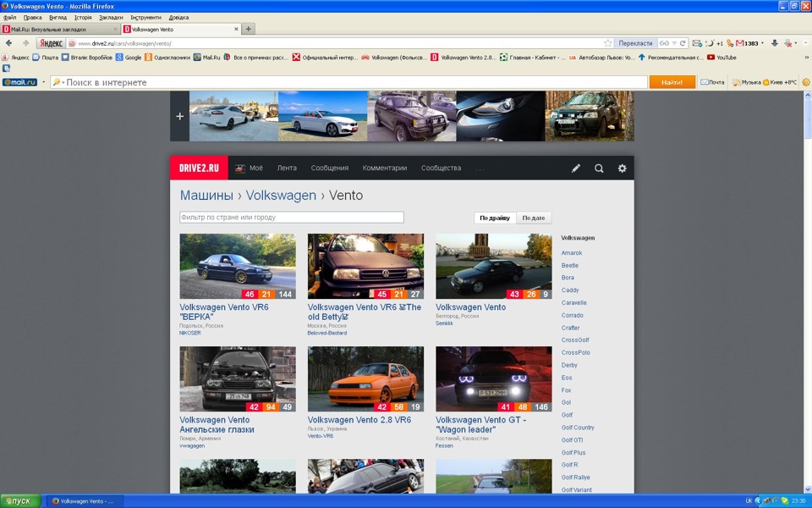Click the mail.ru logo in toolbar
The height and width of the screenshot is (508, 812).
pyautogui.click(x=19, y=82)
